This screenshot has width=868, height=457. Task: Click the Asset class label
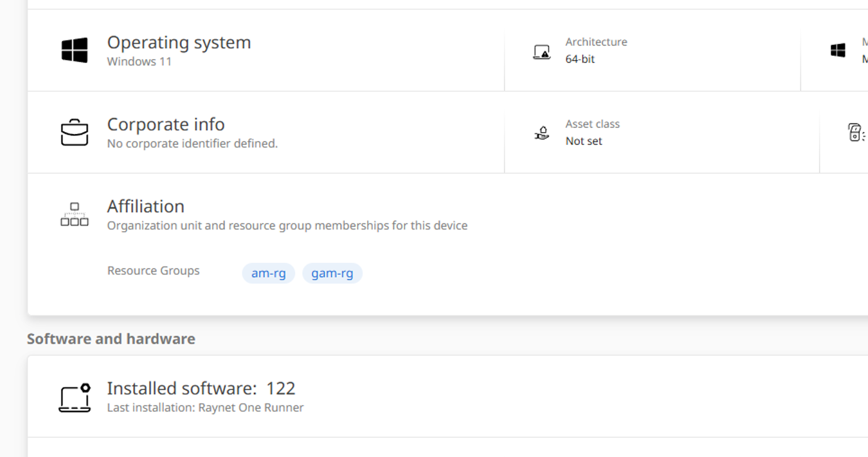[592, 124]
